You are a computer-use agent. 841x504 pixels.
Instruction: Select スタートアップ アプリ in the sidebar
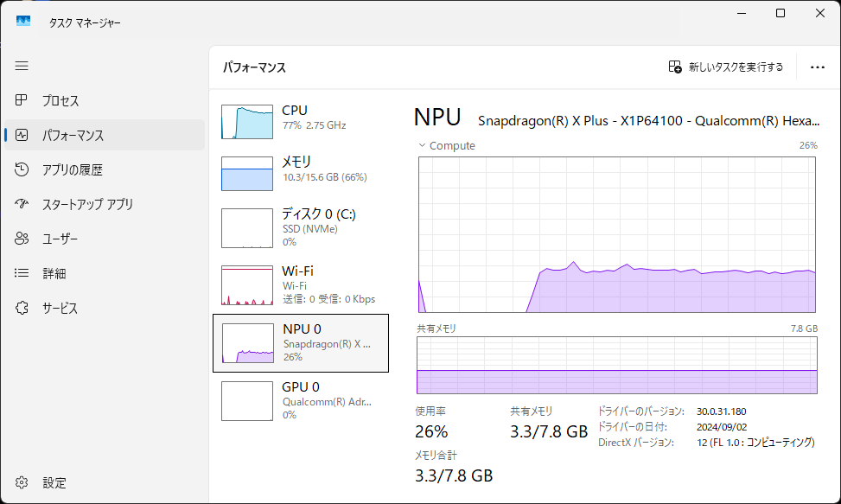[x=22, y=204]
